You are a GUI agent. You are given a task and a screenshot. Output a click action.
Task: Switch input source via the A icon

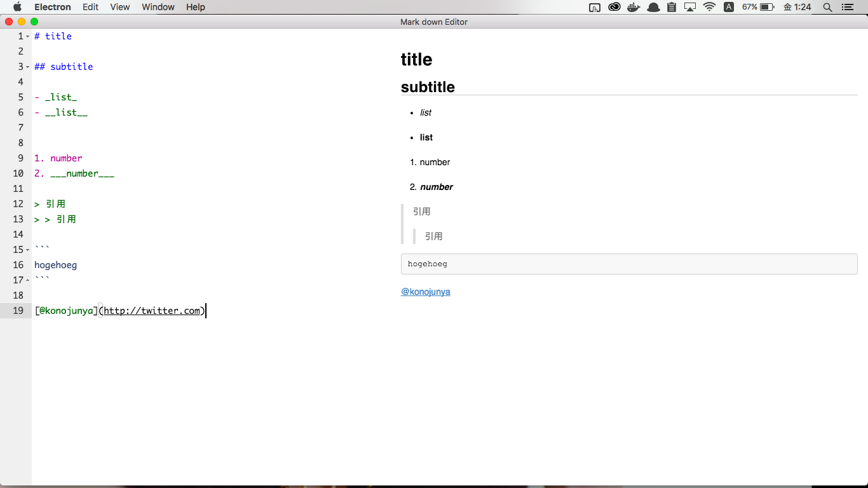click(x=728, y=7)
